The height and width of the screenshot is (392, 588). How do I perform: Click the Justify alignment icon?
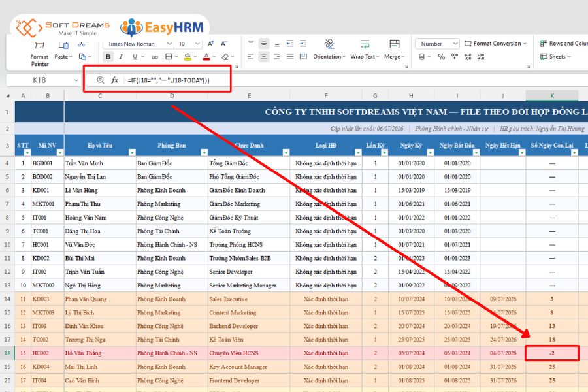pyautogui.click(x=290, y=57)
